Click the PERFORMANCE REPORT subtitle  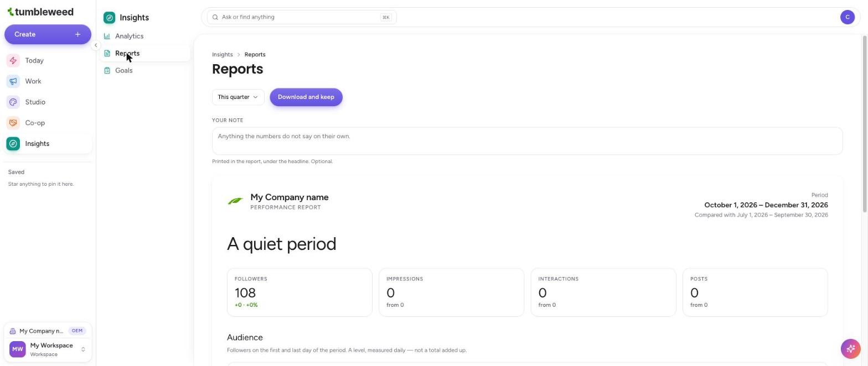[286, 208]
